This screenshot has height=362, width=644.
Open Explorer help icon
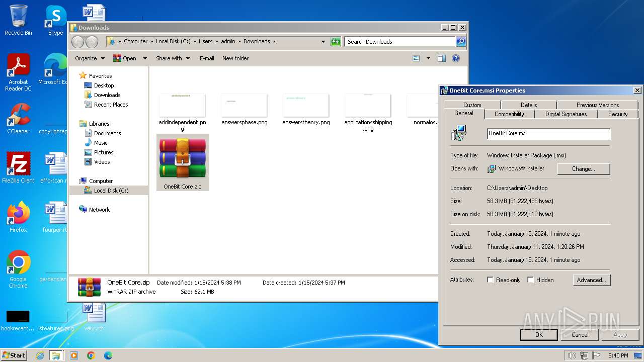[x=456, y=58]
